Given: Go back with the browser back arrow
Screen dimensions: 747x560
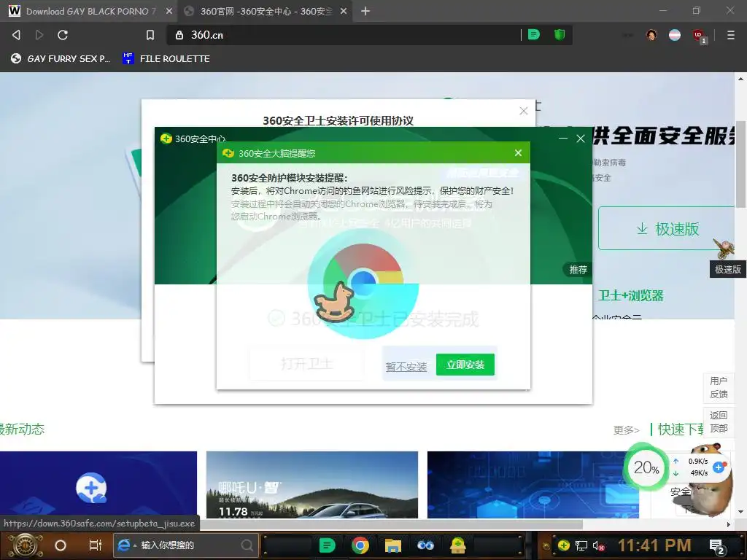Looking at the screenshot, I should click(x=16, y=35).
